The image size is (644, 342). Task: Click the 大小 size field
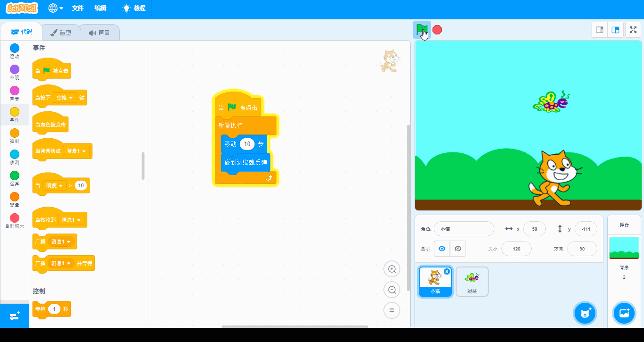click(x=517, y=249)
